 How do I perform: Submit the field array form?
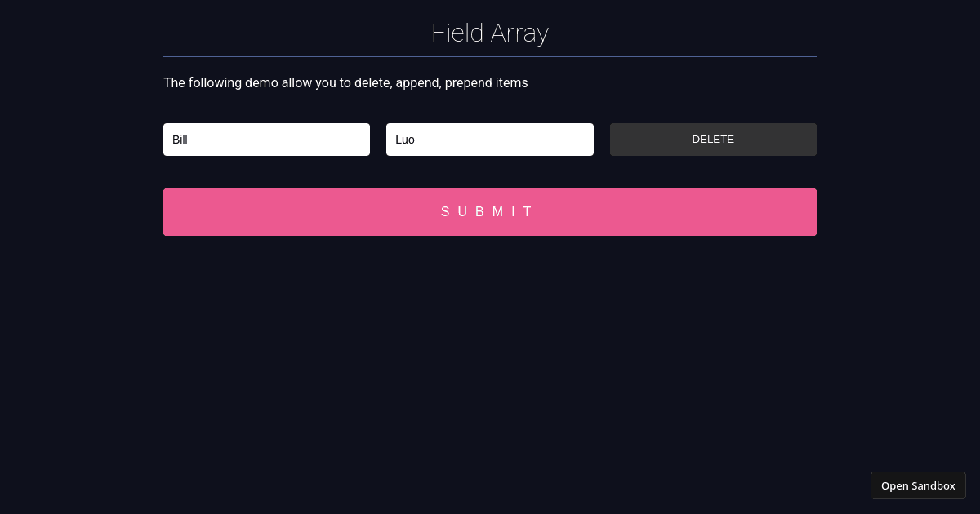pos(490,212)
